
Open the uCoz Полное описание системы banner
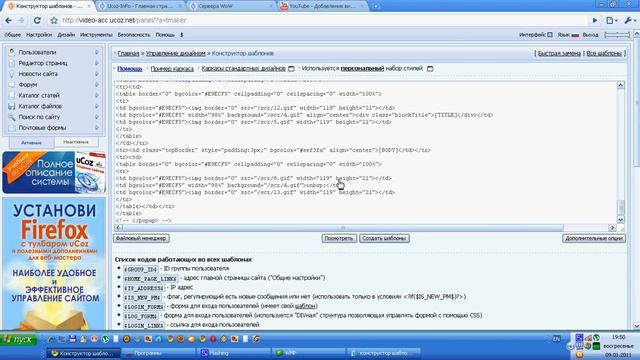pos(54,172)
